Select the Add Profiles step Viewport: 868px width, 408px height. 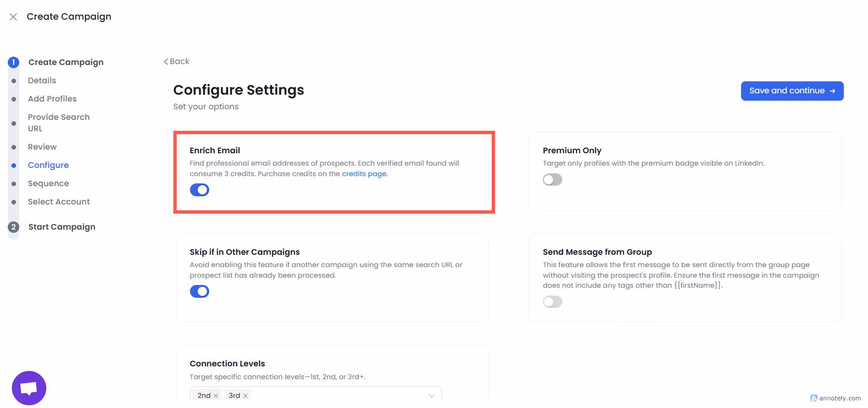pos(52,98)
